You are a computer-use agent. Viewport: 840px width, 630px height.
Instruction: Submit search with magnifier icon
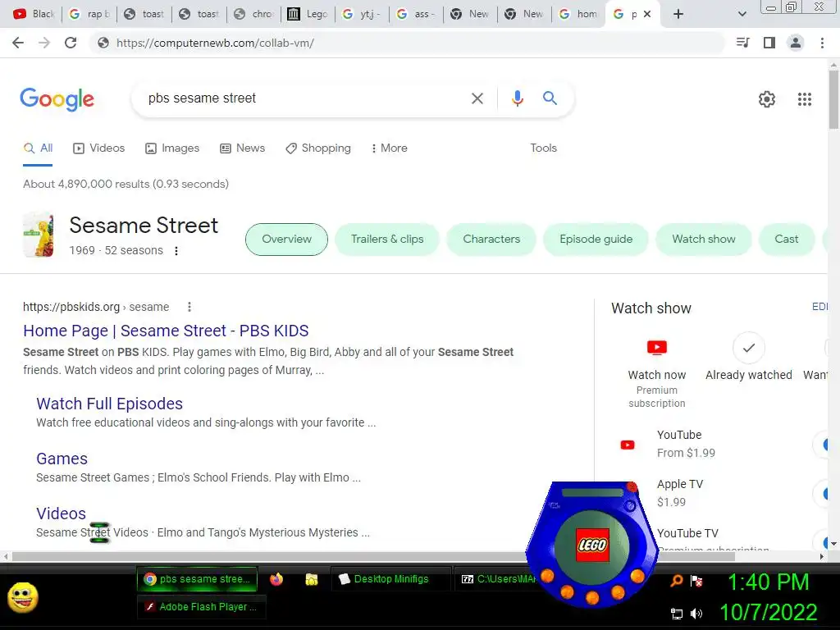click(x=550, y=98)
